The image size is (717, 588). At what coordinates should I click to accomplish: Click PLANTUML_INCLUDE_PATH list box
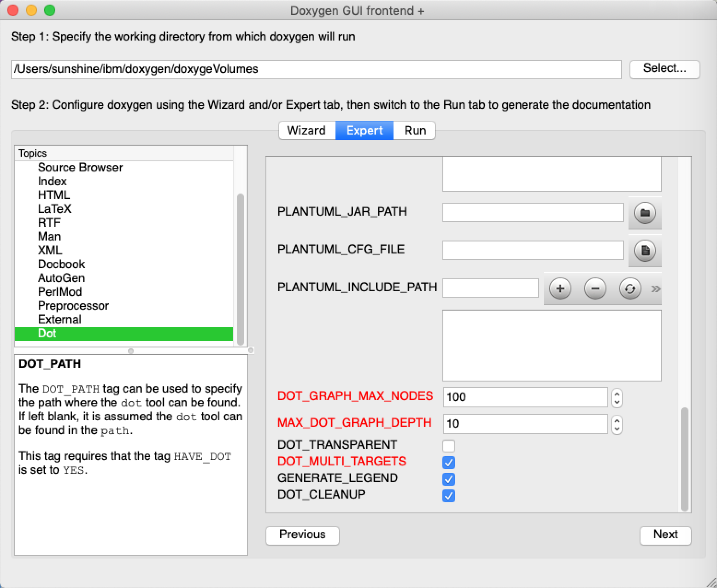tap(552, 346)
